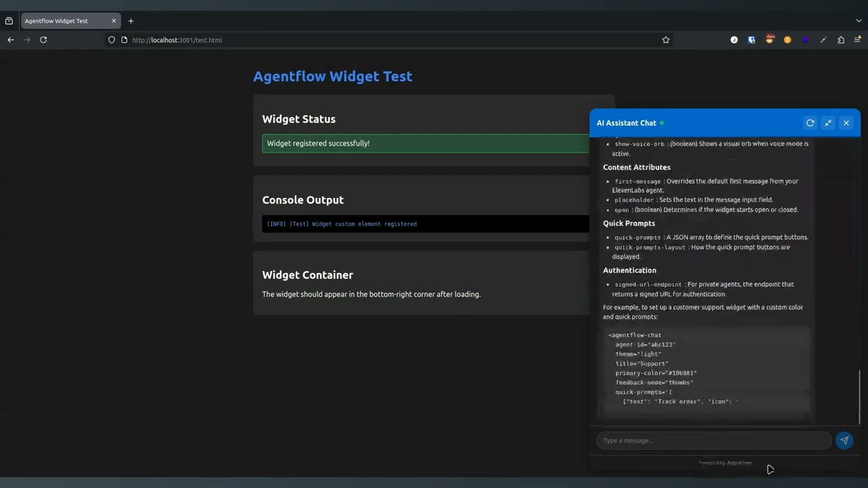Click the localhost:3001/test.html address bar
This screenshot has height=488, width=868.
390,40
